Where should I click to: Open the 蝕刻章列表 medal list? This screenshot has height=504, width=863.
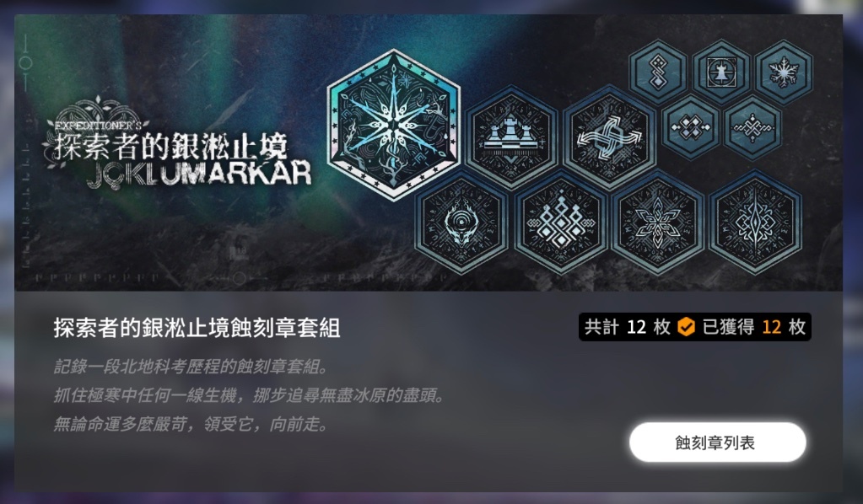[717, 442]
